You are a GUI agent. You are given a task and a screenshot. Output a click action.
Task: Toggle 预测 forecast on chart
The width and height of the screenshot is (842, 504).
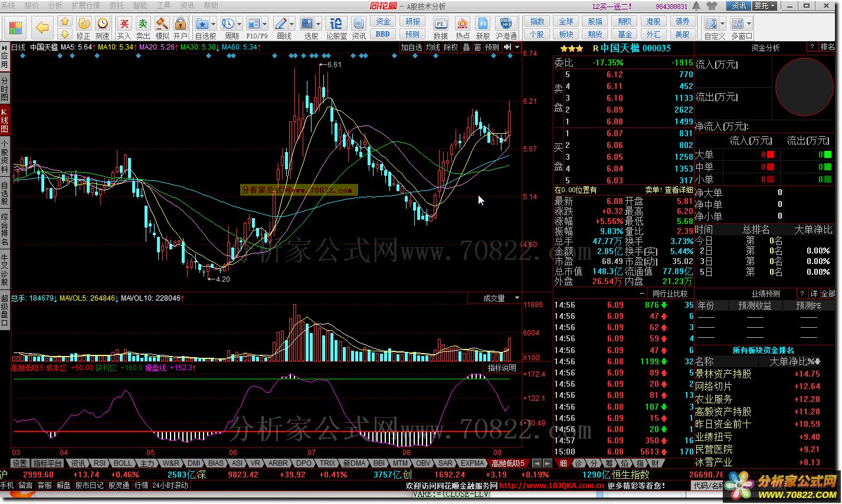492,47
